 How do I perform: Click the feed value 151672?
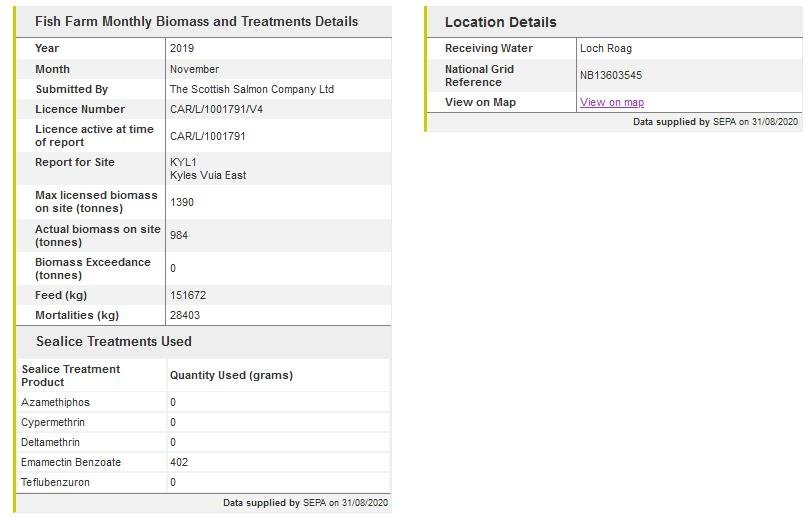click(x=188, y=295)
